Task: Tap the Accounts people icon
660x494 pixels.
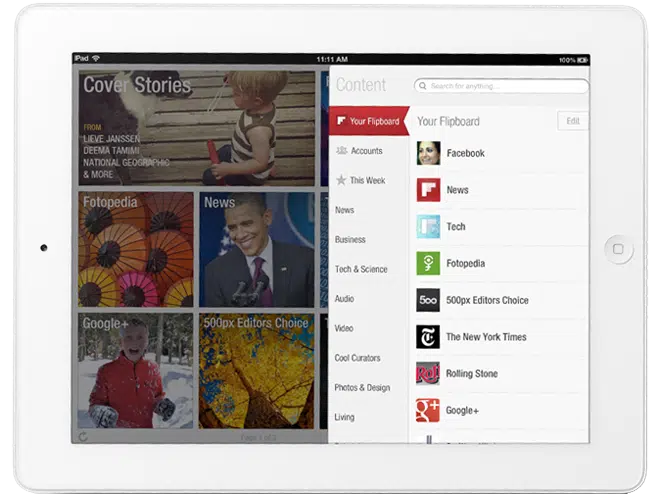Action: pos(342,150)
